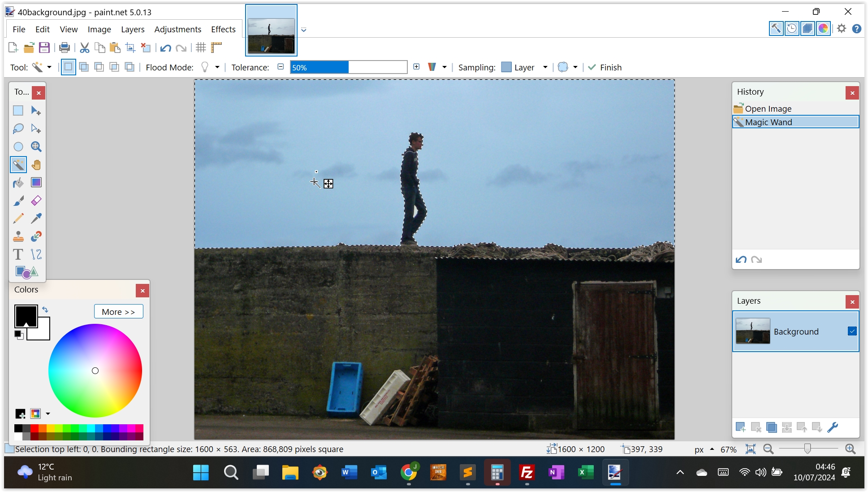Open the Effects menu
The width and height of the screenshot is (868, 492).
[223, 29]
